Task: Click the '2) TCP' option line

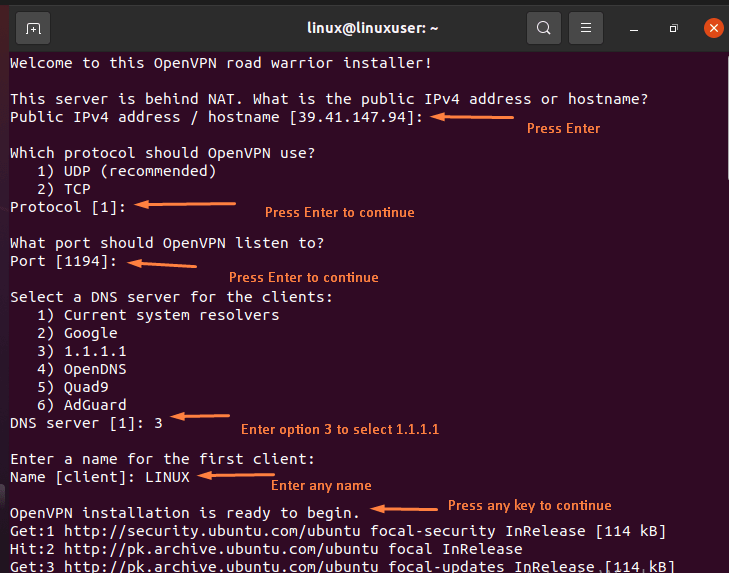Action: 64,189
